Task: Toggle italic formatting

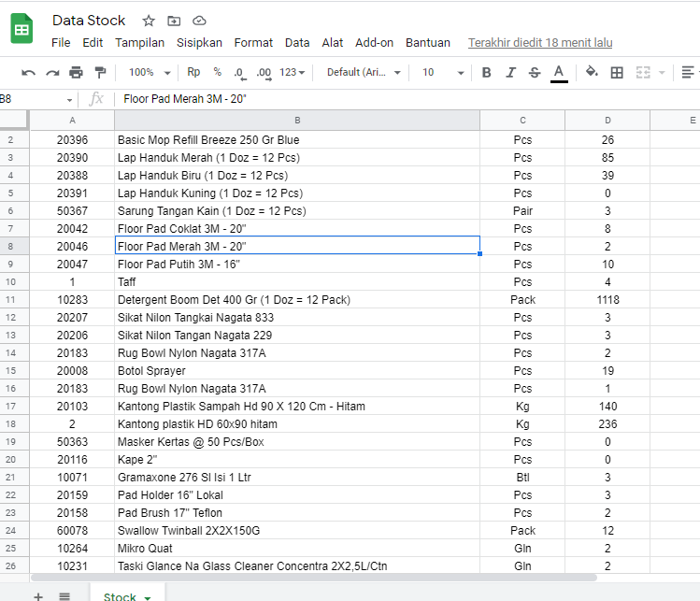Action: point(510,72)
